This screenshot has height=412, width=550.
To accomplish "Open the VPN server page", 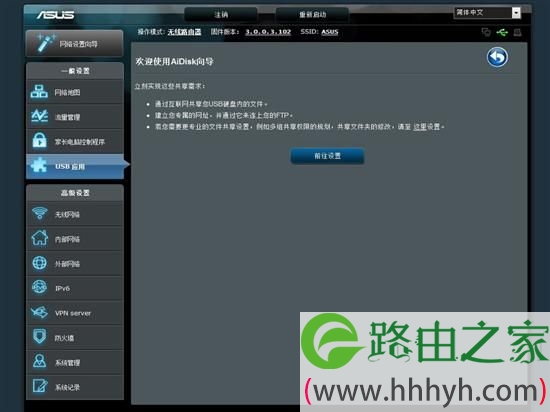I will (75, 313).
